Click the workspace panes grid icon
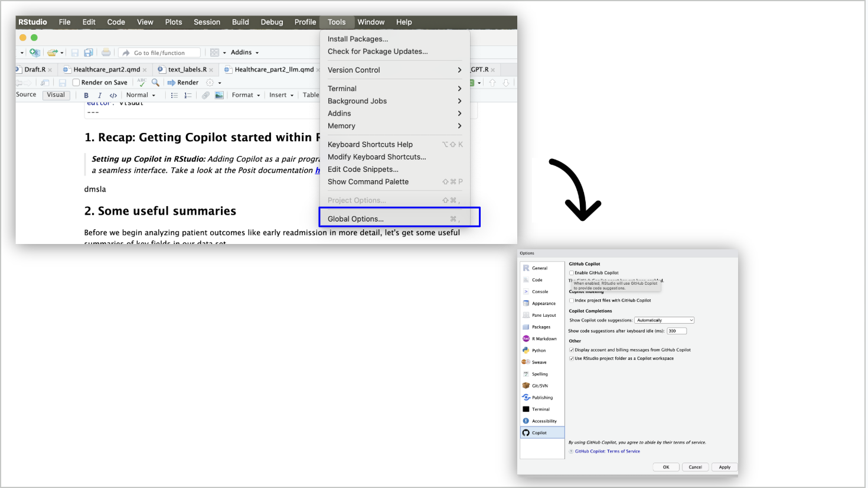The image size is (868, 488). pyautogui.click(x=215, y=53)
